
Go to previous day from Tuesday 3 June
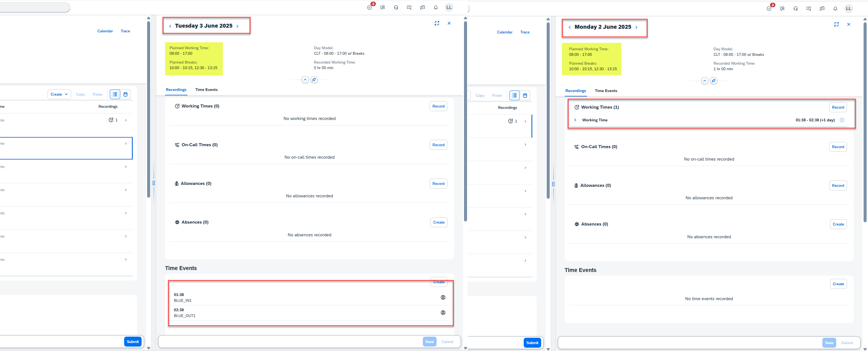tap(170, 26)
